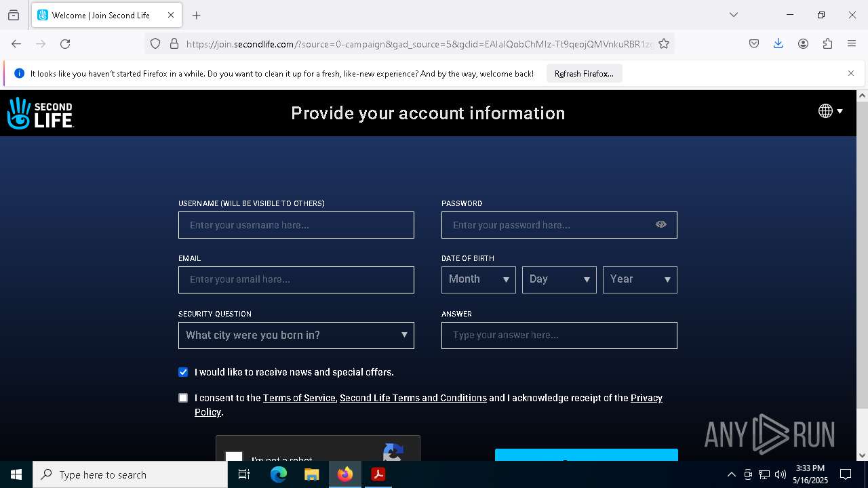Open the Year dropdown

tap(640, 280)
